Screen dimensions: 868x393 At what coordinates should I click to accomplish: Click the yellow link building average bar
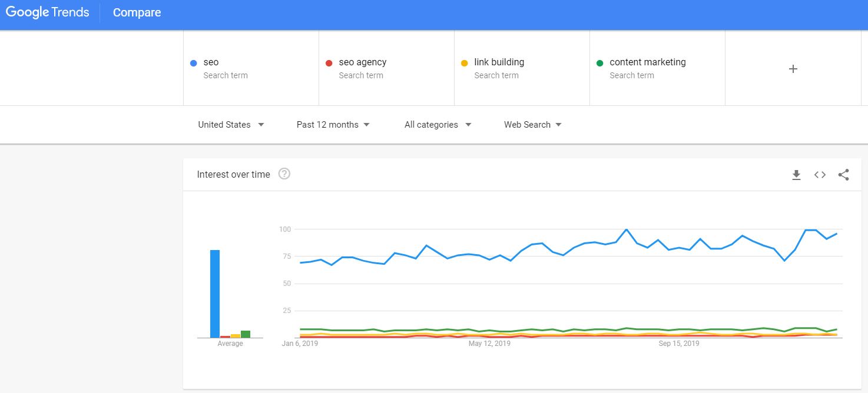point(236,336)
